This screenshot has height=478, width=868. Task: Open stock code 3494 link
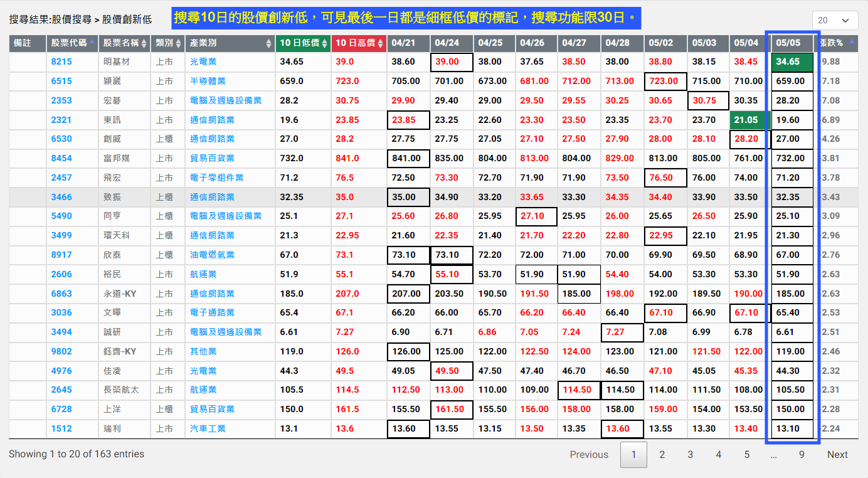61,332
